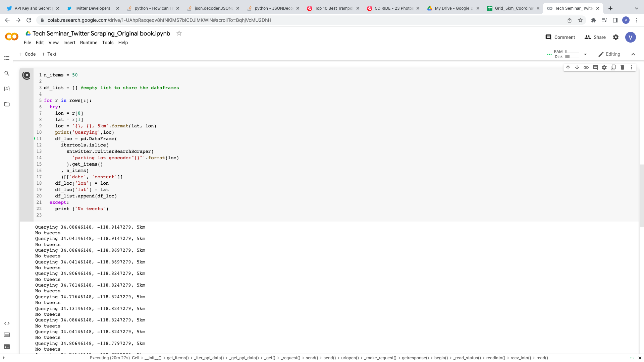Add a comment via the cell comment icon
Image resolution: width=644 pixels, height=362 pixels.
click(595, 67)
